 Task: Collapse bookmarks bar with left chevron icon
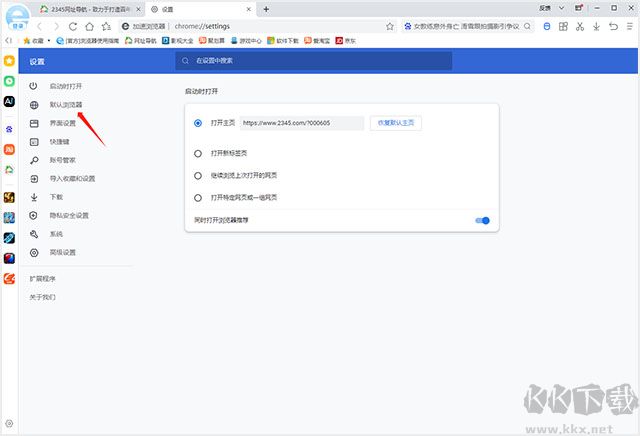9,40
